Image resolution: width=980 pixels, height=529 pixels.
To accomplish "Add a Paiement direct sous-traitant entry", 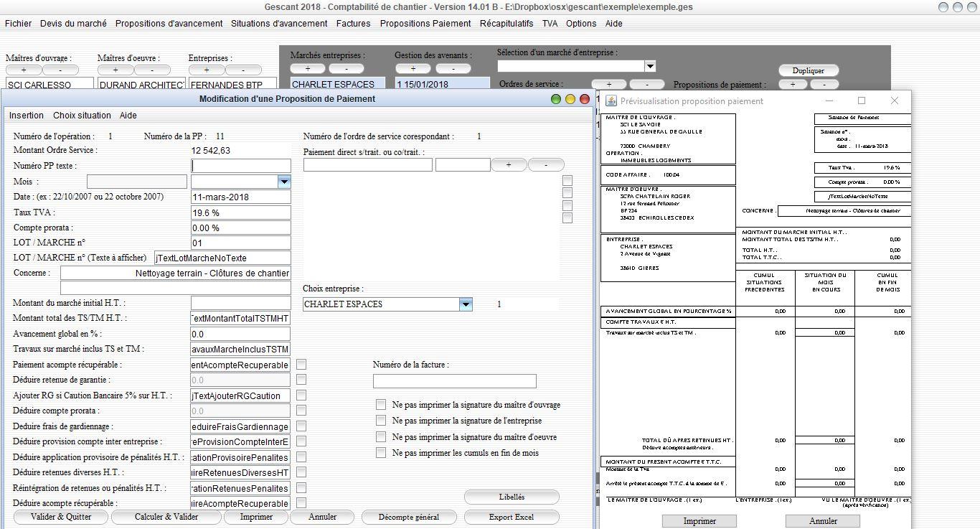I will click(509, 165).
